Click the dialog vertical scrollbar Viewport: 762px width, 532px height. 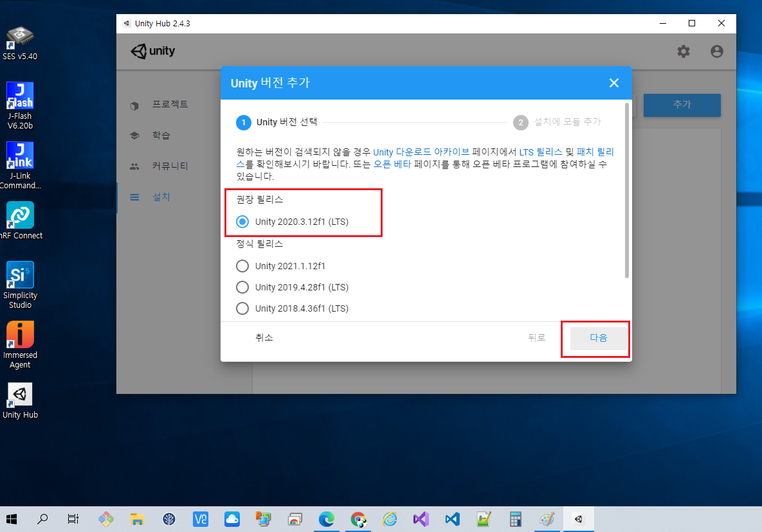[x=626, y=190]
